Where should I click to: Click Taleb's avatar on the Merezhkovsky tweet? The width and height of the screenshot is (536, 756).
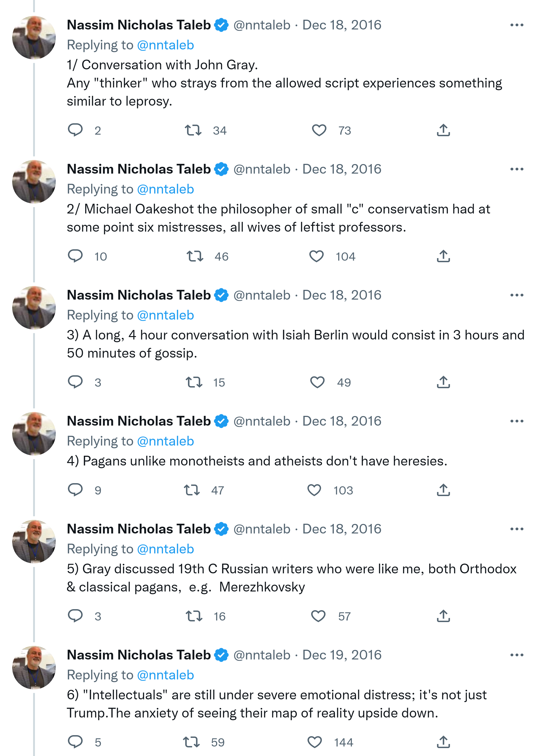point(34,541)
